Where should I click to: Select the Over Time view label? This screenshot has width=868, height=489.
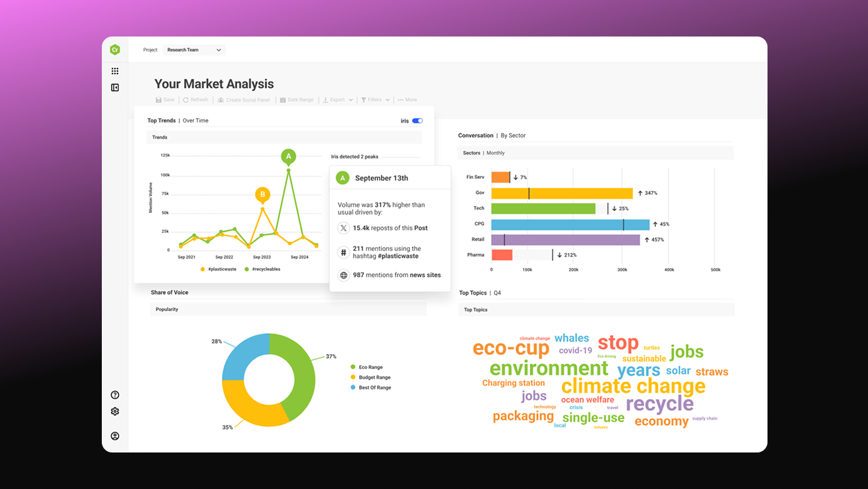pos(196,121)
